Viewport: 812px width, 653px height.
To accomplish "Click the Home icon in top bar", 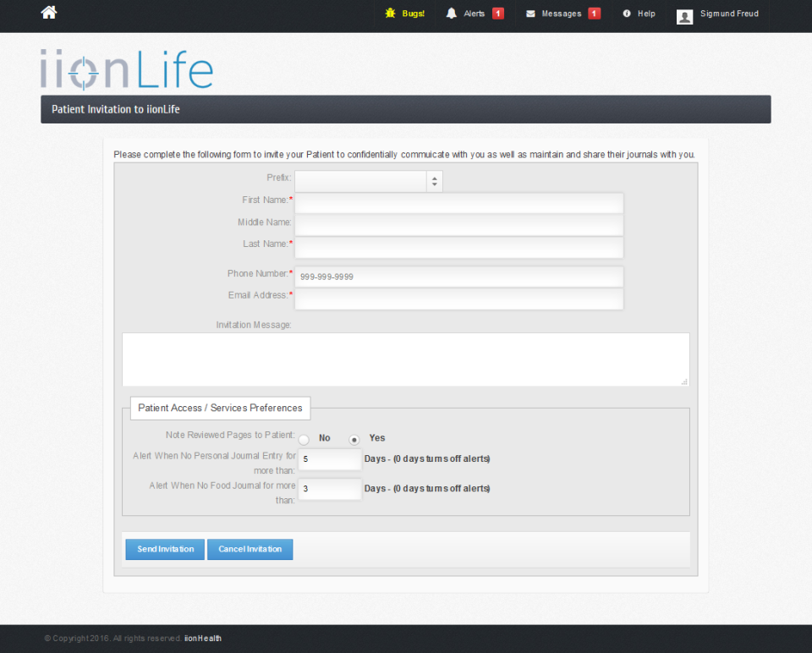I will tap(49, 13).
